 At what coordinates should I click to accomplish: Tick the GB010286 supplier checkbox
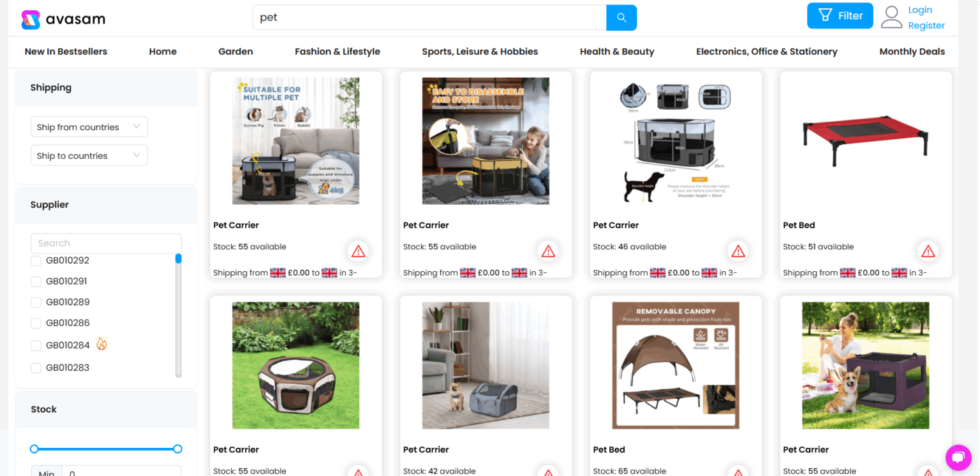(x=36, y=323)
